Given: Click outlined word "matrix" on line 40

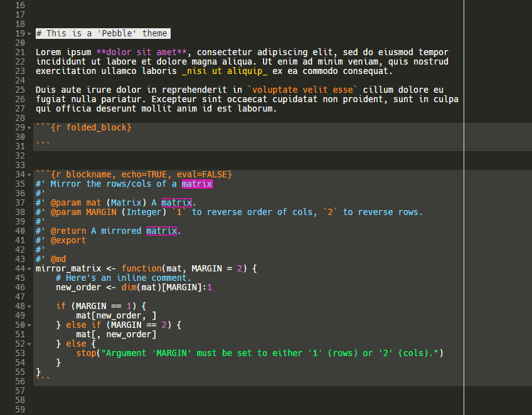Looking at the screenshot, I should click(162, 231).
